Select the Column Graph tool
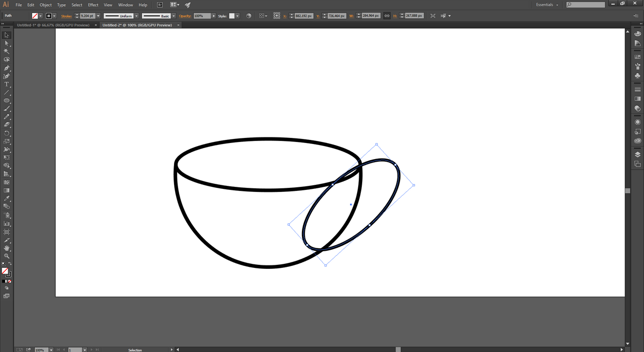Image resolution: width=644 pixels, height=352 pixels. (x=7, y=223)
